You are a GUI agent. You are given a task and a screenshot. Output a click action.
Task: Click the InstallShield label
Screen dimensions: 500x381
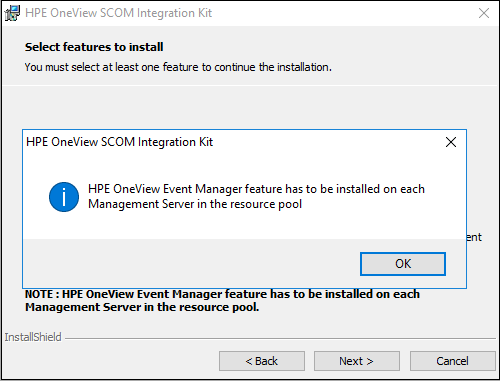[33, 337]
